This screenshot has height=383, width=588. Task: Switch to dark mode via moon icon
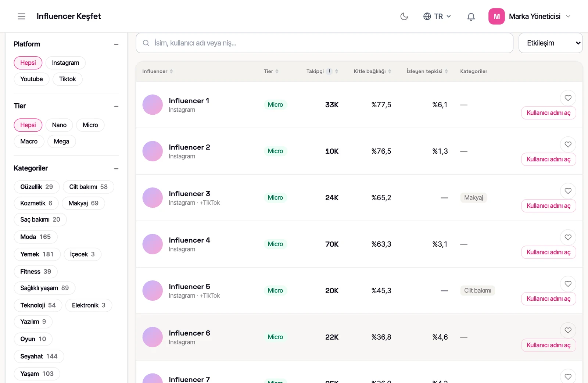pyautogui.click(x=404, y=16)
